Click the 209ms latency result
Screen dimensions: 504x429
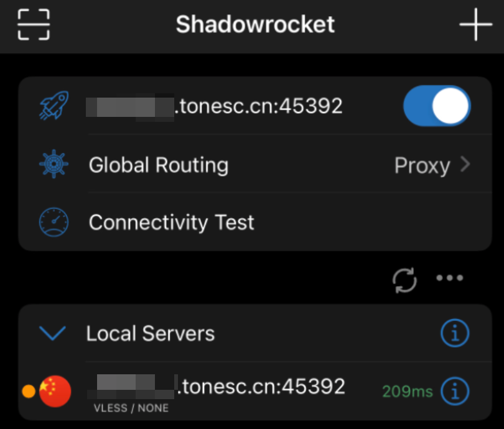point(407,392)
